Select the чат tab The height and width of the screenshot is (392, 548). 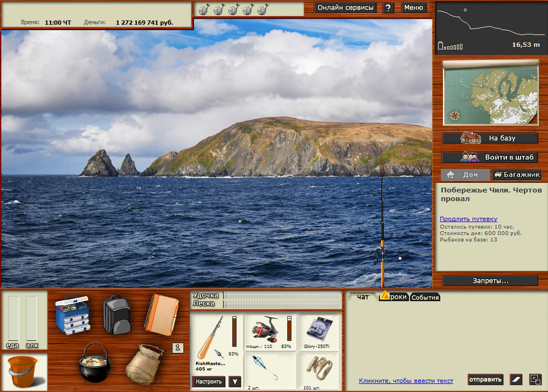point(363,297)
